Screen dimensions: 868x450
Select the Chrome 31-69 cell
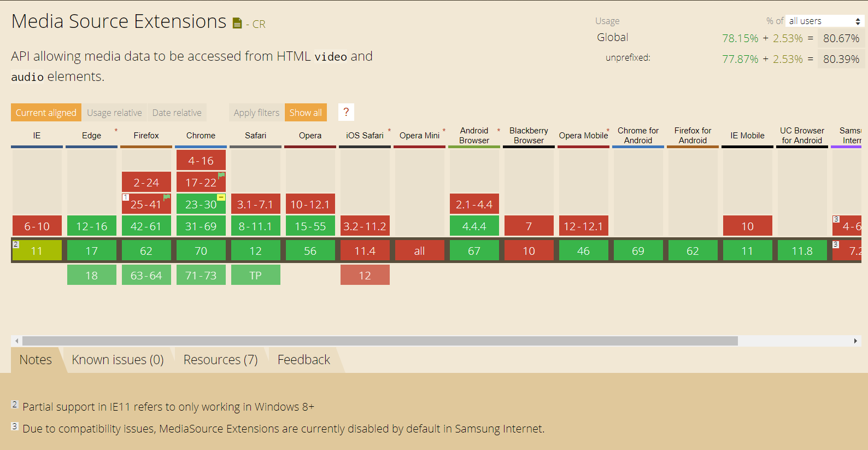(201, 226)
